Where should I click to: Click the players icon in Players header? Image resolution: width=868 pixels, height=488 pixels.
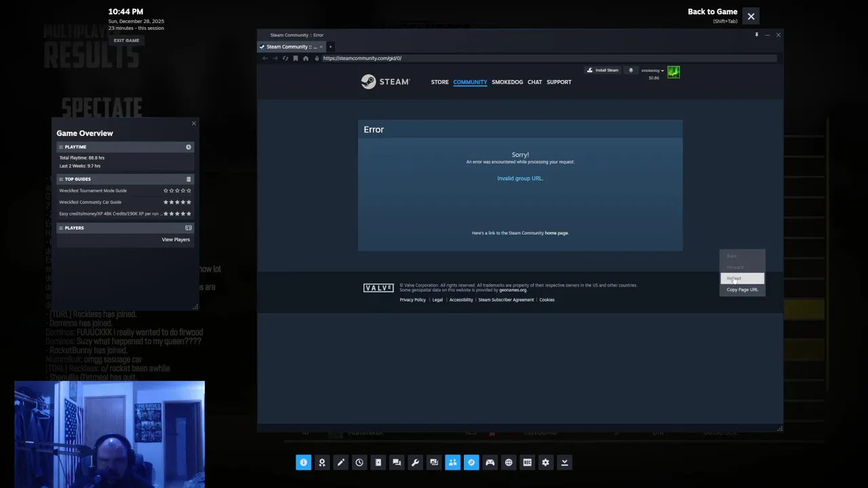[189, 228]
